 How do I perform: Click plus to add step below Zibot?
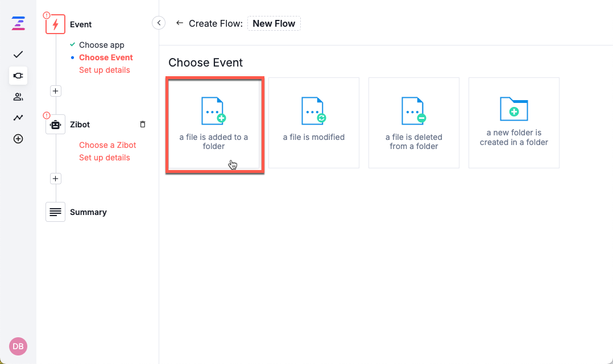(x=55, y=178)
